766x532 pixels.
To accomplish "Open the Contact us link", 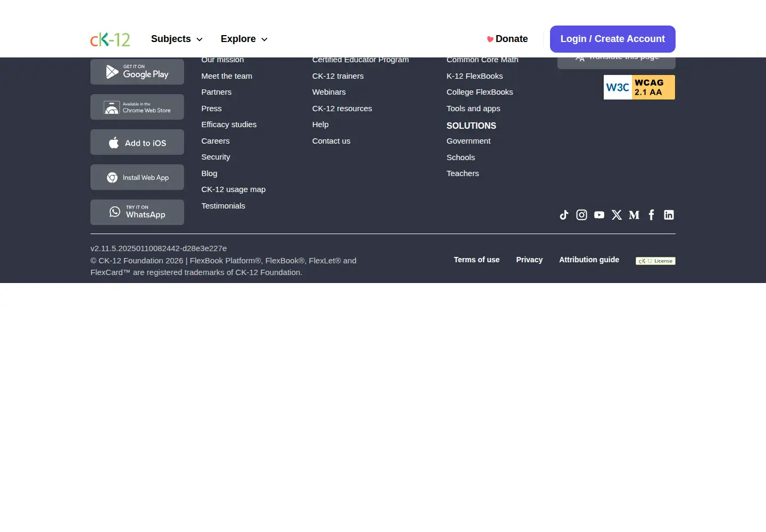I will tap(331, 141).
